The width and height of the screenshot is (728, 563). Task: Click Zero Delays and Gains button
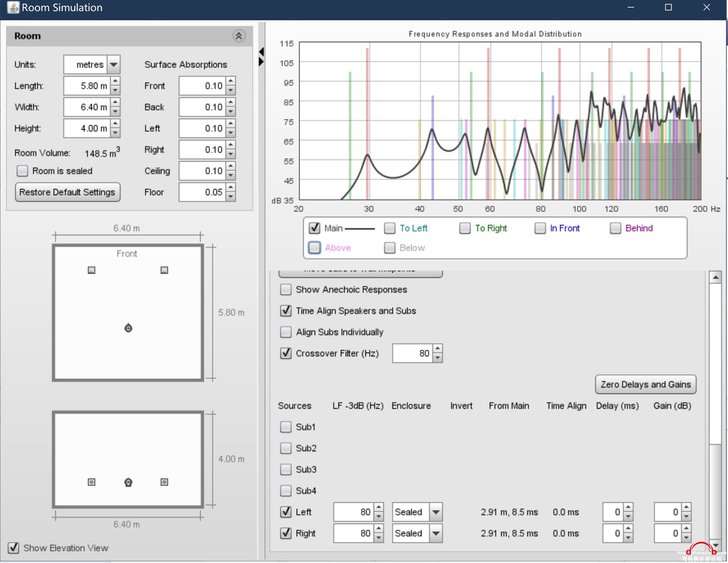(646, 385)
